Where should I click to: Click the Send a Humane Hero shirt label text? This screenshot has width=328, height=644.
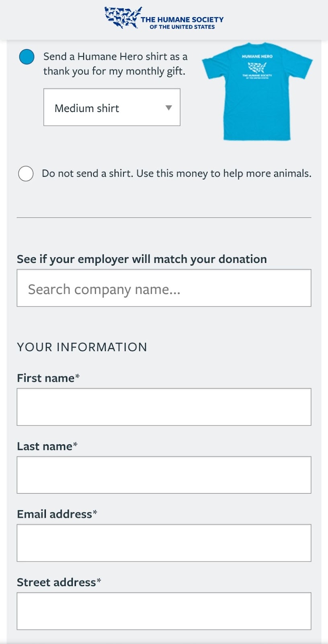click(115, 64)
